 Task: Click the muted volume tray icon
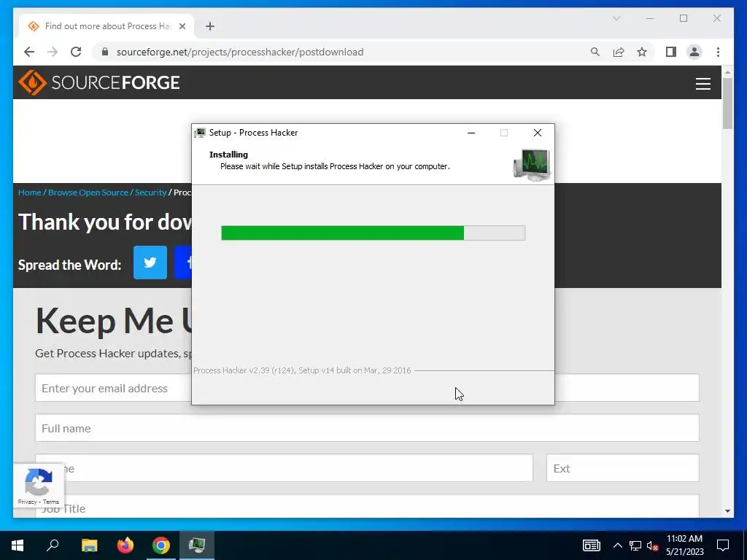click(x=652, y=545)
